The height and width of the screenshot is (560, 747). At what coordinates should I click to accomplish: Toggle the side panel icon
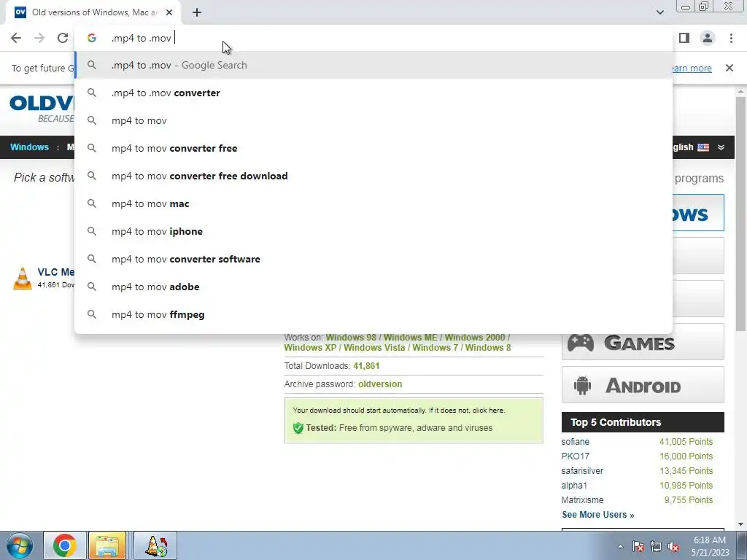tap(684, 38)
